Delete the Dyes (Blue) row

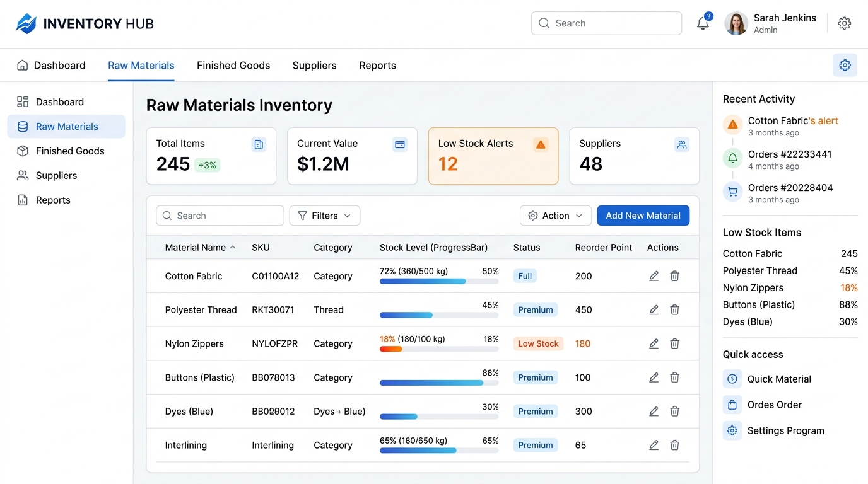(x=674, y=411)
